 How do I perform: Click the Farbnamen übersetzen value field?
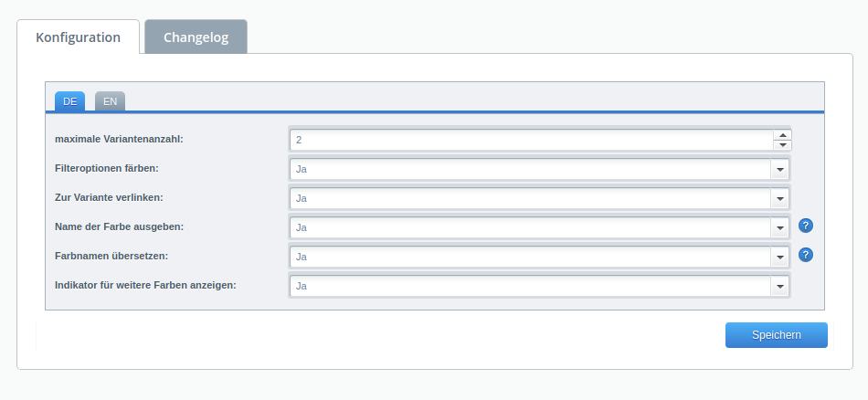(530, 257)
